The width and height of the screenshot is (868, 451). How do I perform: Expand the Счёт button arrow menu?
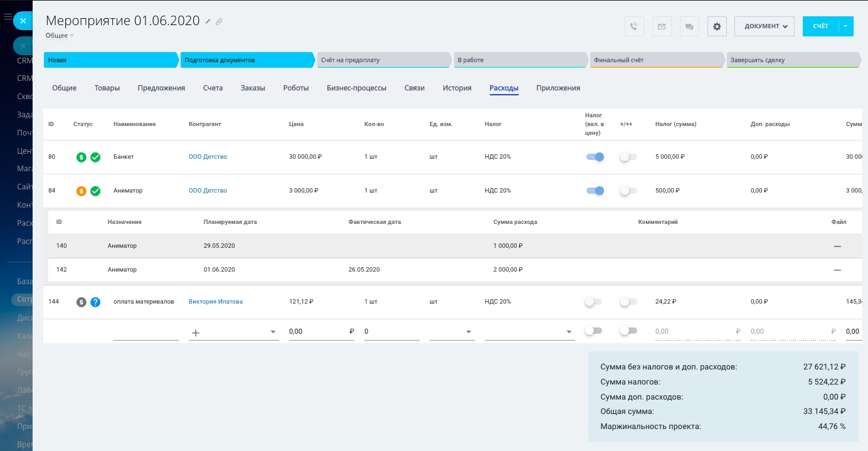coord(845,26)
